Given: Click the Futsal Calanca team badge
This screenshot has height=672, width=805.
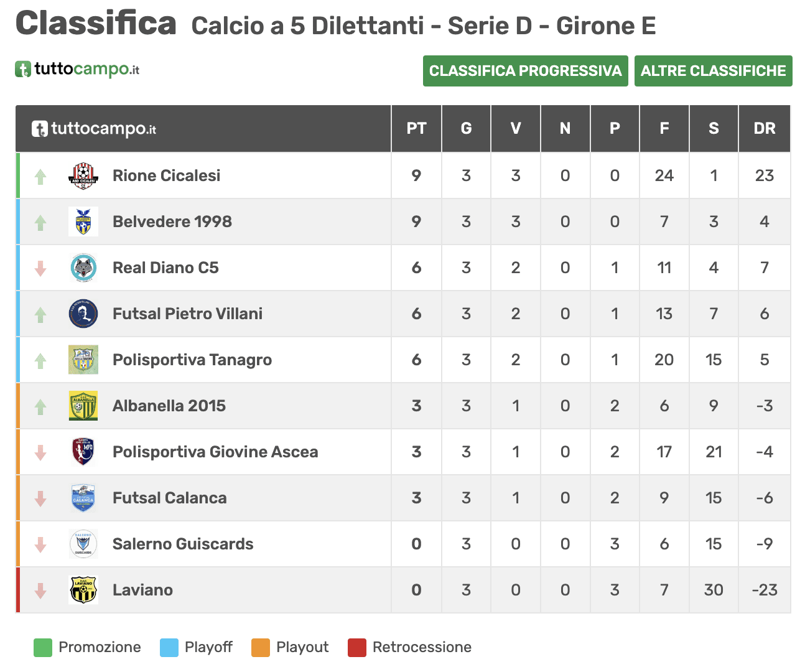Looking at the screenshot, I should click(x=83, y=498).
